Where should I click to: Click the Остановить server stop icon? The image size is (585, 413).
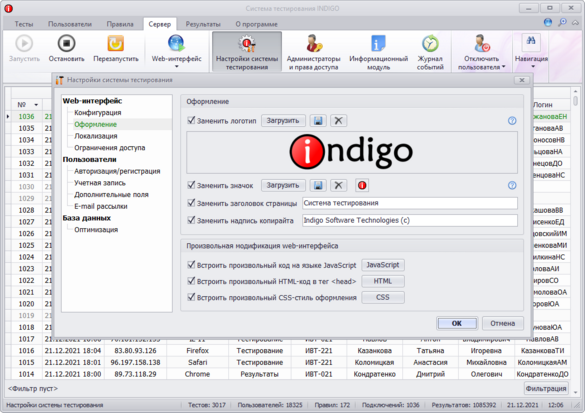click(66, 44)
